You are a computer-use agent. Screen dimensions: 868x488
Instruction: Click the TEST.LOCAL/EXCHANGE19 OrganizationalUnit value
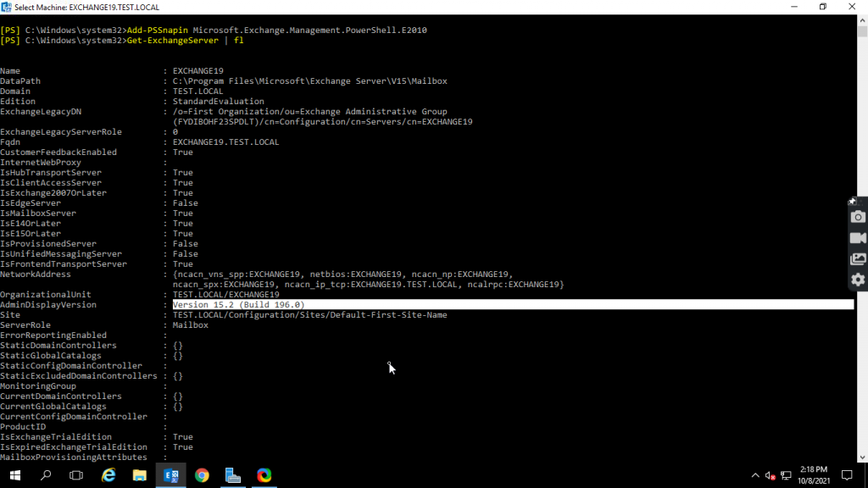click(225, 295)
